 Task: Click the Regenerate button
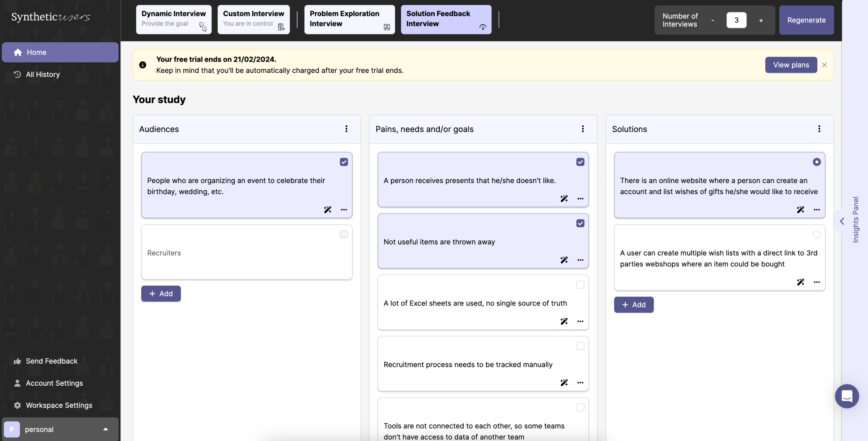(806, 20)
